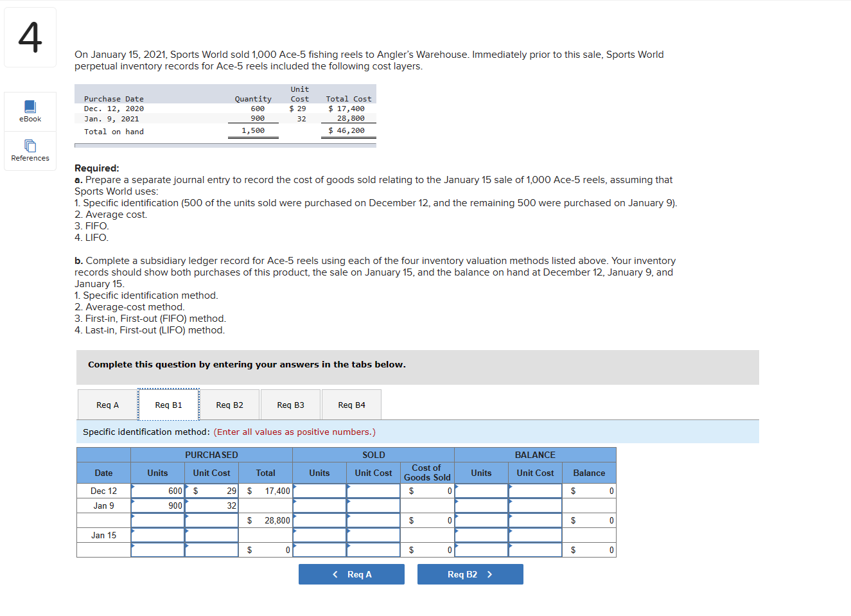Click the question number 4 box

(x=30, y=37)
